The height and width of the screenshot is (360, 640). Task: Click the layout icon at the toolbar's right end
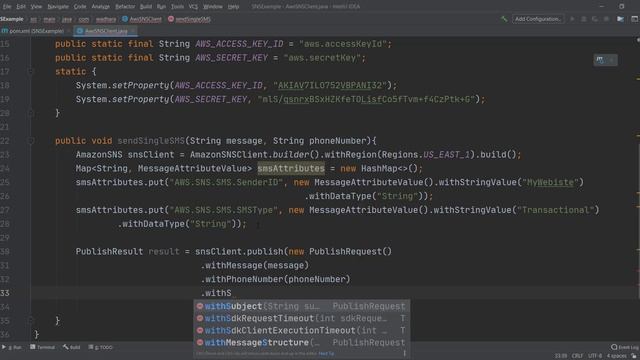coord(635,19)
